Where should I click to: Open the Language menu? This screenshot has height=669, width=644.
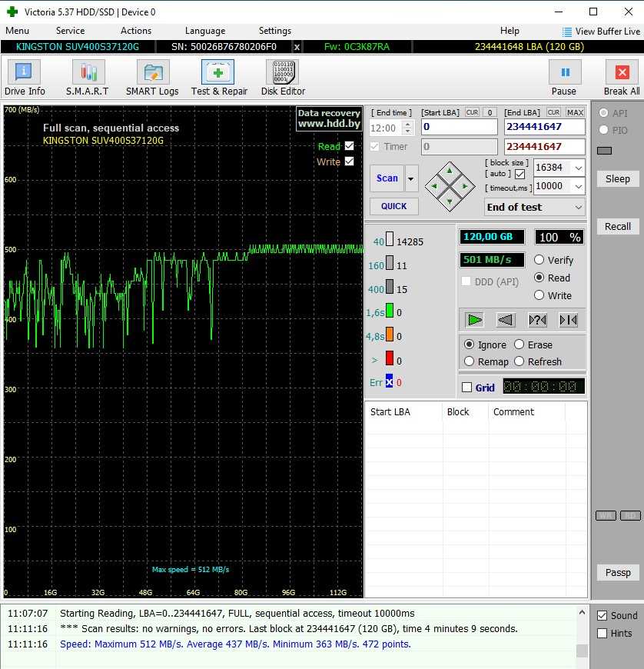(205, 31)
